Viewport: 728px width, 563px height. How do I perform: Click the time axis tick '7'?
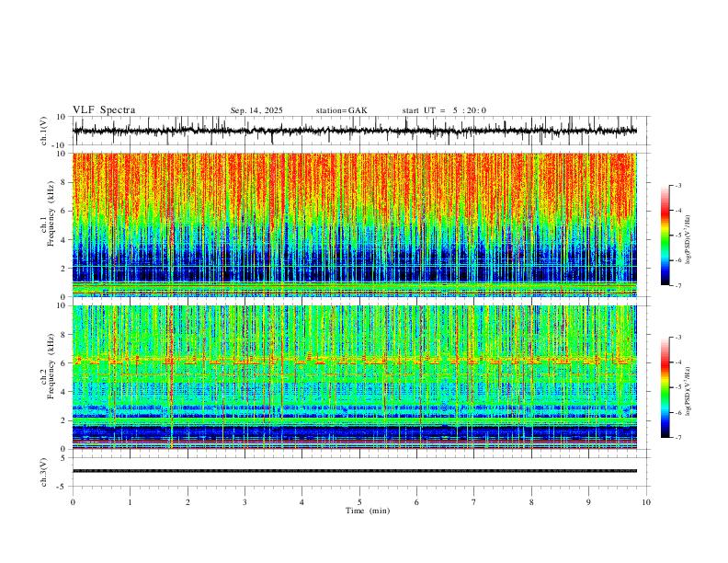pyautogui.click(x=474, y=502)
